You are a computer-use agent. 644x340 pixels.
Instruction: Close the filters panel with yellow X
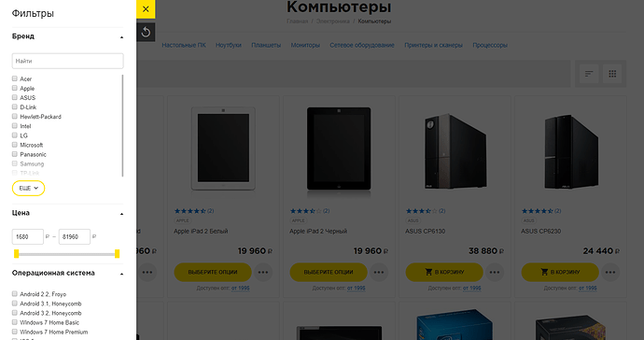(146, 9)
